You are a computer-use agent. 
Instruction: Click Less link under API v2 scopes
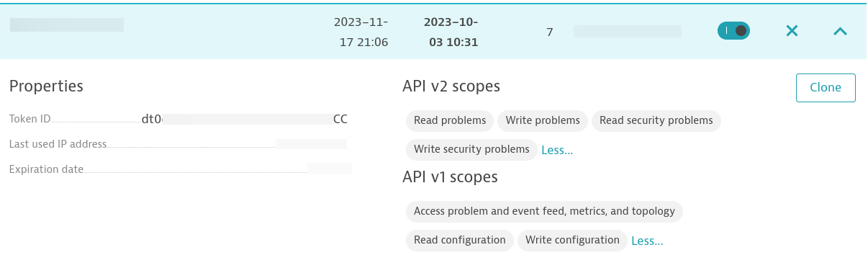pyautogui.click(x=557, y=150)
